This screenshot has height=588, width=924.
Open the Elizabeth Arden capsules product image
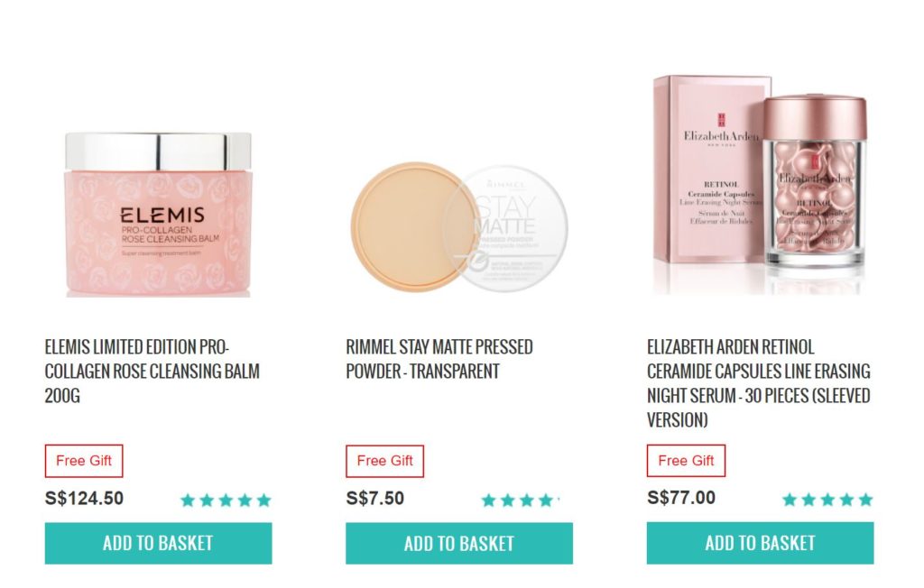point(760,184)
